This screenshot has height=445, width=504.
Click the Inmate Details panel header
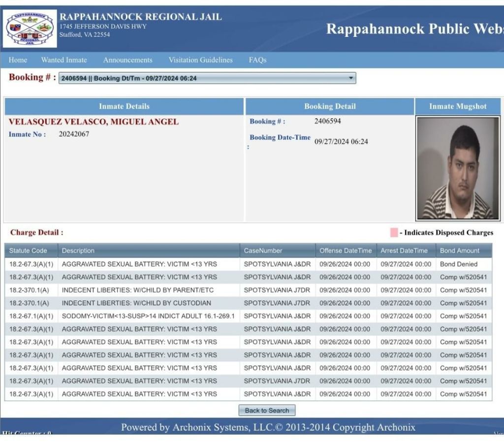click(x=124, y=106)
